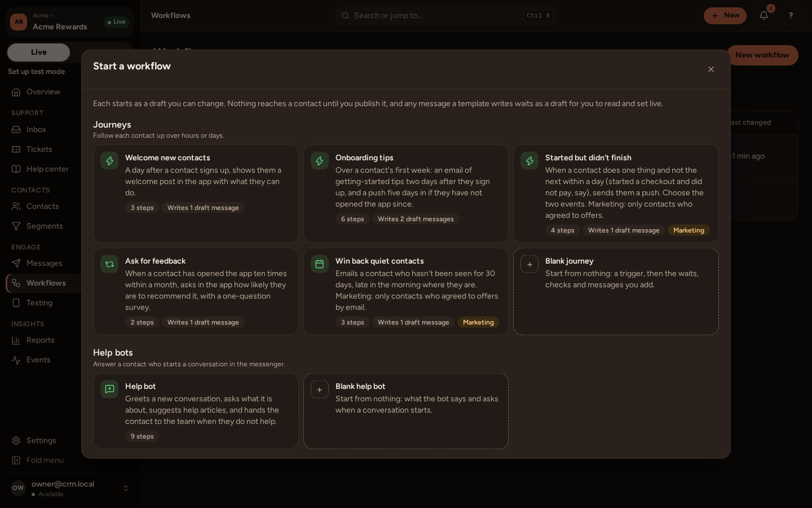This screenshot has height=508, width=812.
Task: Go to Contacts in the sidebar
Action: 42,207
